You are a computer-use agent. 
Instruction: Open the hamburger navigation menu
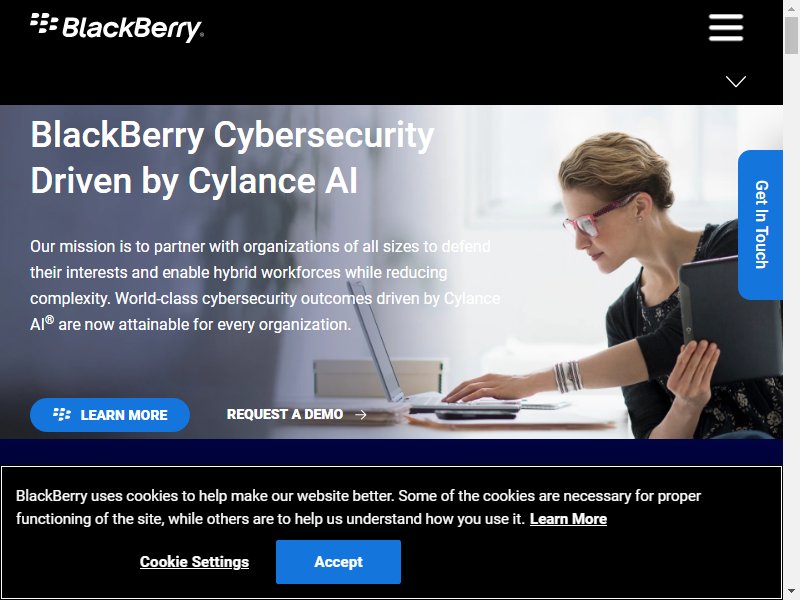point(726,28)
